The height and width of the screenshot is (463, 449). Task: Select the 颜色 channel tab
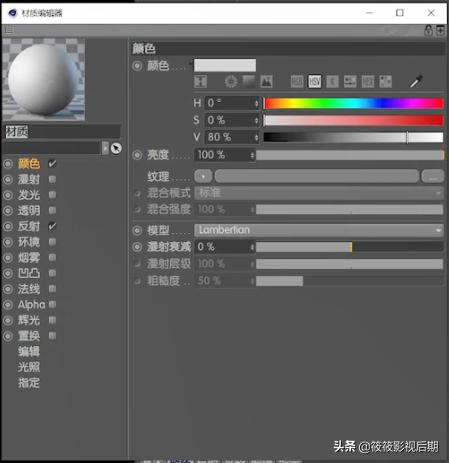[x=29, y=164]
